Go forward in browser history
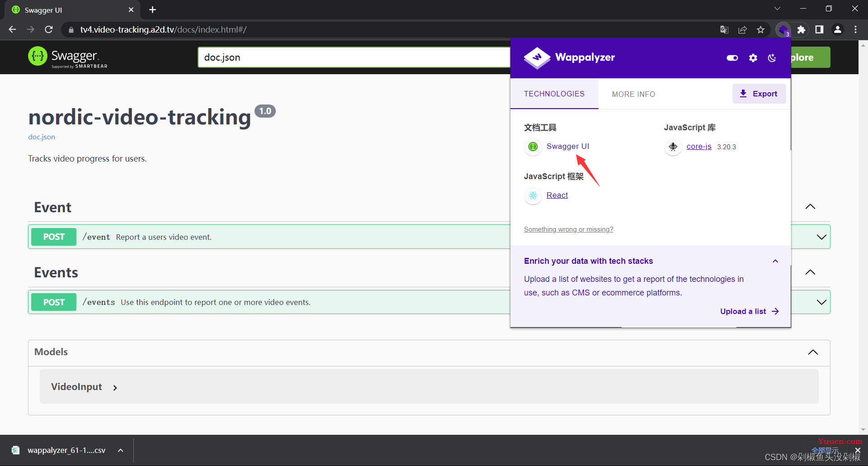The height and width of the screenshot is (466, 868). (x=30, y=29)
